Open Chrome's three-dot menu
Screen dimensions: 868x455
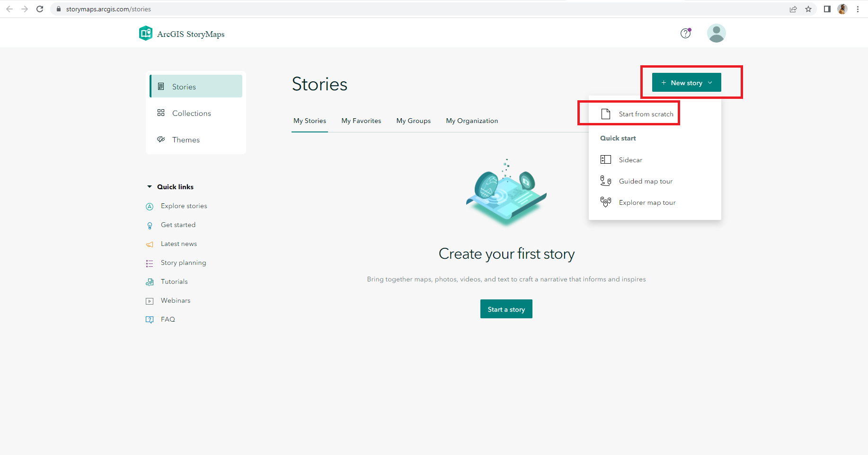[x=858, y=9]
